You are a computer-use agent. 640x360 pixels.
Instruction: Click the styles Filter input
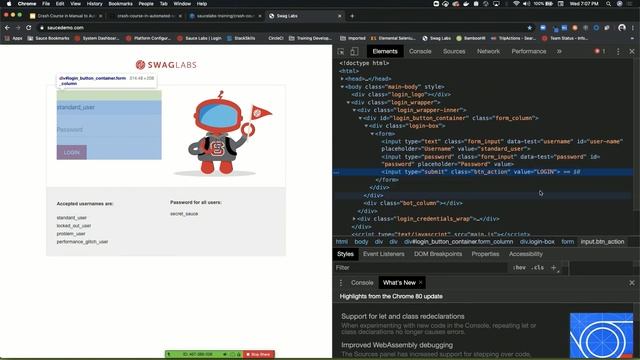click(420, 268)
